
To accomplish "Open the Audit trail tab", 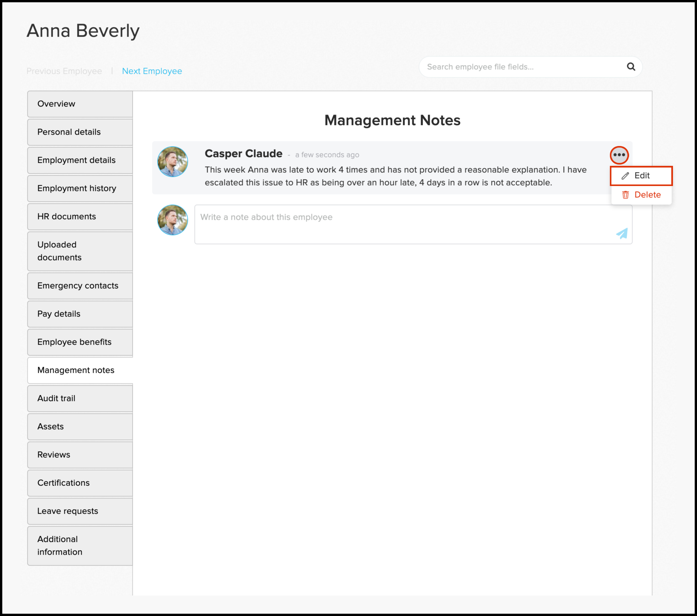I will point(80,399).
